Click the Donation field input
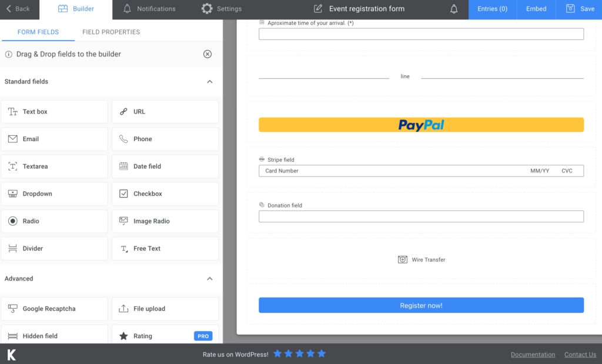602x364 pixels. point(421,216)
